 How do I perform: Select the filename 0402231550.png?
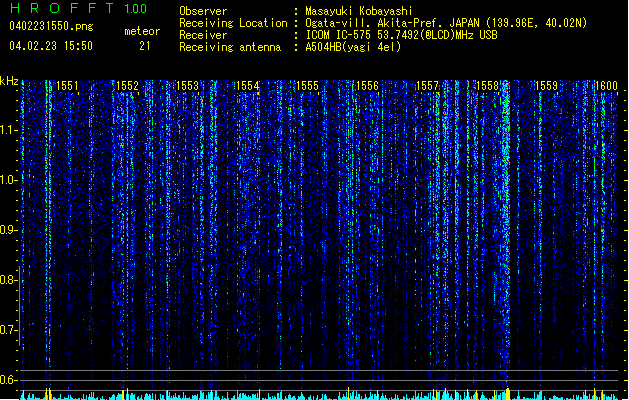51,26
